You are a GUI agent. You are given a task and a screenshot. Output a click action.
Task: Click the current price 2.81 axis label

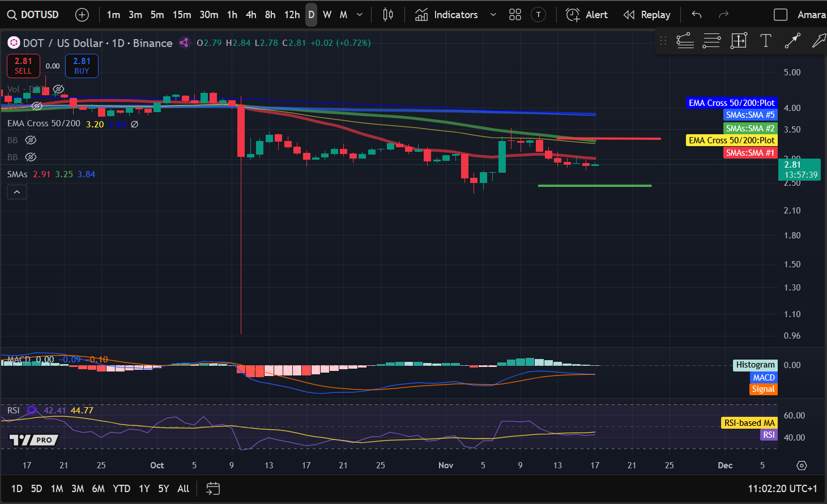tap(800, 169)
